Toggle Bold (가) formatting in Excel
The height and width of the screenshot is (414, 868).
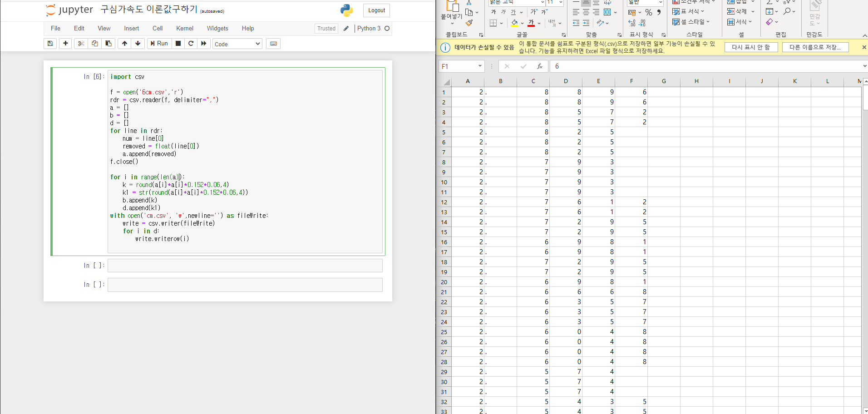point(493,12)
